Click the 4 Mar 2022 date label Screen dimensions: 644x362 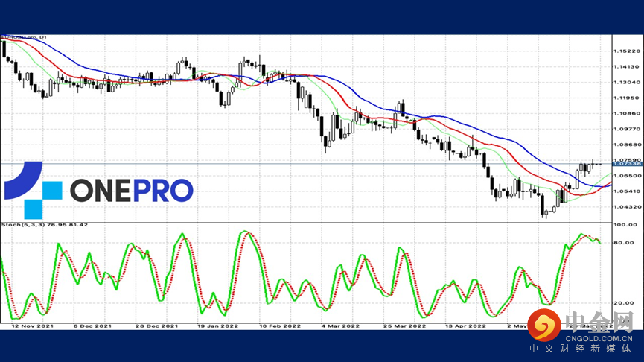click(x=340, y=326)
